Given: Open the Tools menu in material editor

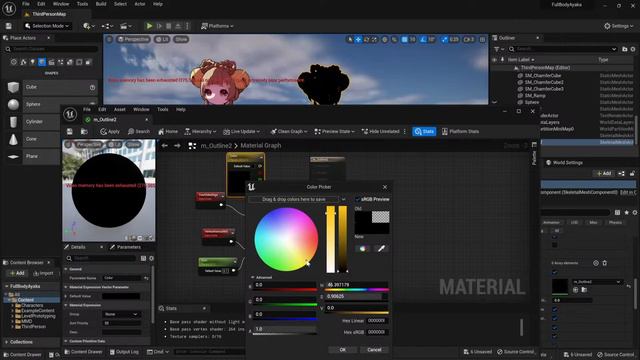Looking at the screenshot, I should pos(162,109).
